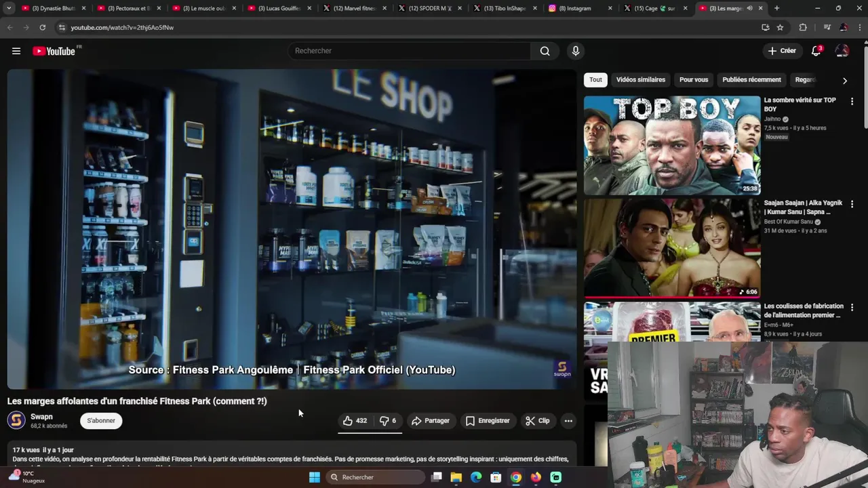Open File Explorer from taskbar
This screenshot has width=868, height=488.
coord(456,477)
